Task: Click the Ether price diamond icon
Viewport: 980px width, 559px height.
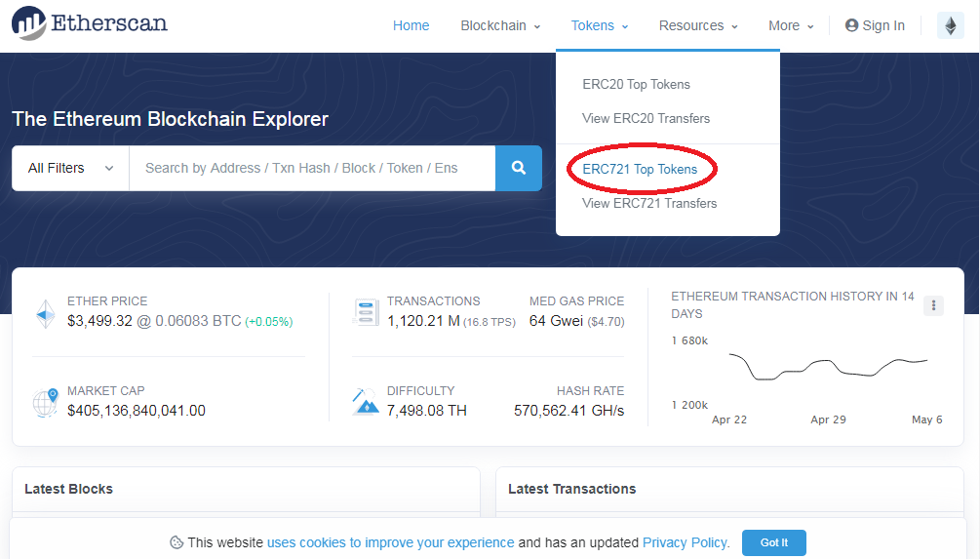Action: coord(46,314)
